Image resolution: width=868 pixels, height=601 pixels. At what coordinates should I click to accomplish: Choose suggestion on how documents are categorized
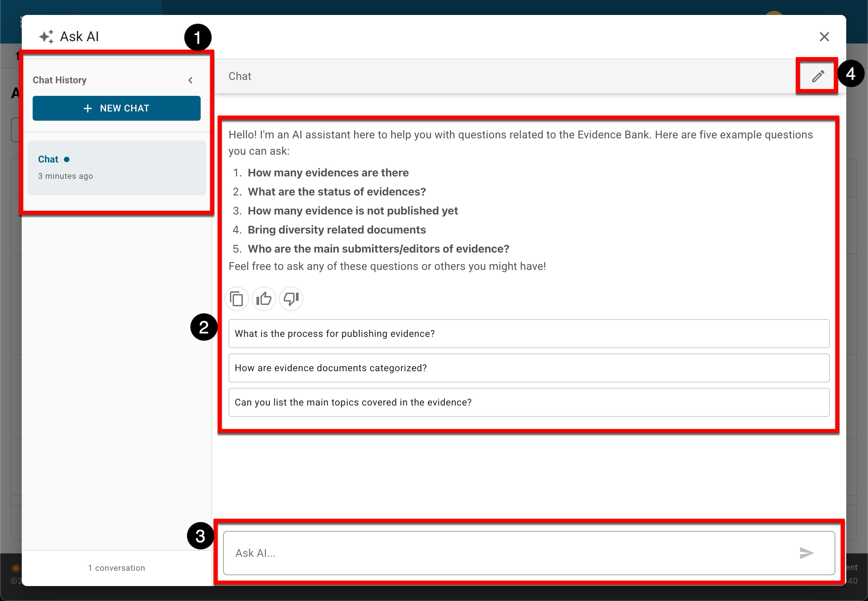[x=529, y=368]
